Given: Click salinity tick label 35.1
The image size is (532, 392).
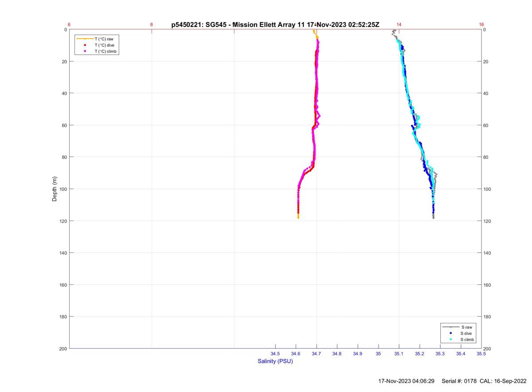Looking at the screenshot, I should (399, 354).
